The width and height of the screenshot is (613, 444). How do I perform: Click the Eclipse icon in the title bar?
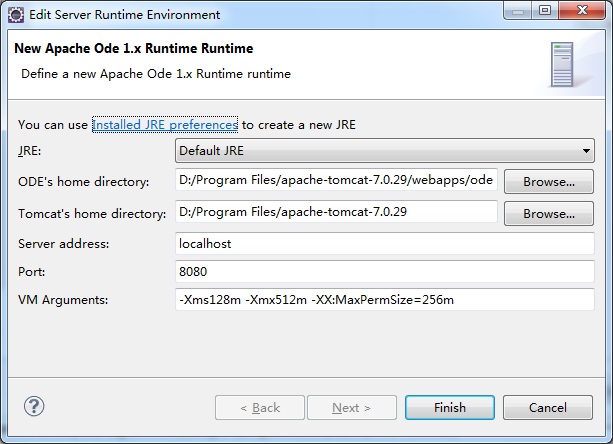point(16,15)
